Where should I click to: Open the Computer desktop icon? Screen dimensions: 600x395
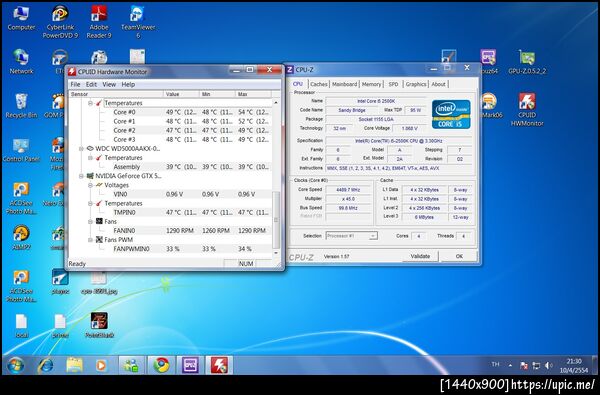[21, 18]
